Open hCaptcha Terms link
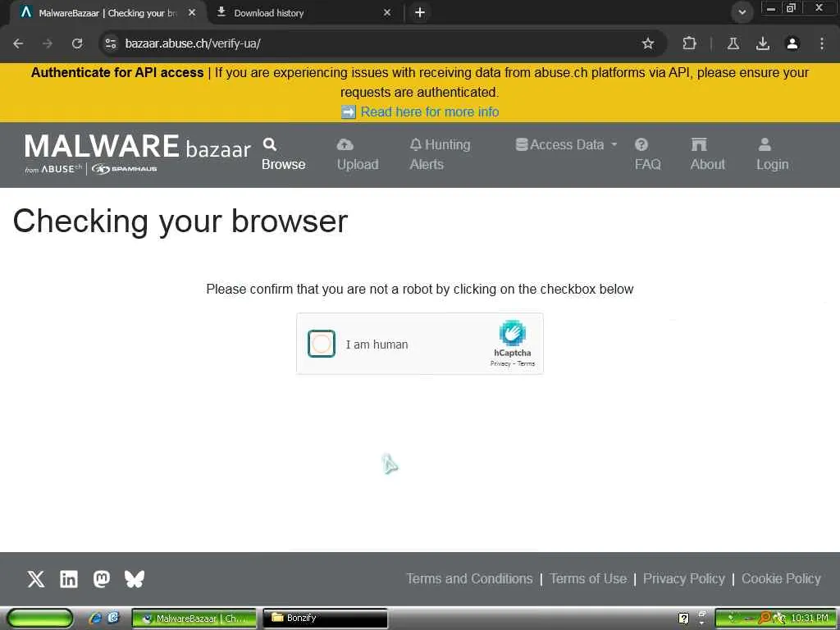This screenshot has height=630, width=840. (526, 363)
